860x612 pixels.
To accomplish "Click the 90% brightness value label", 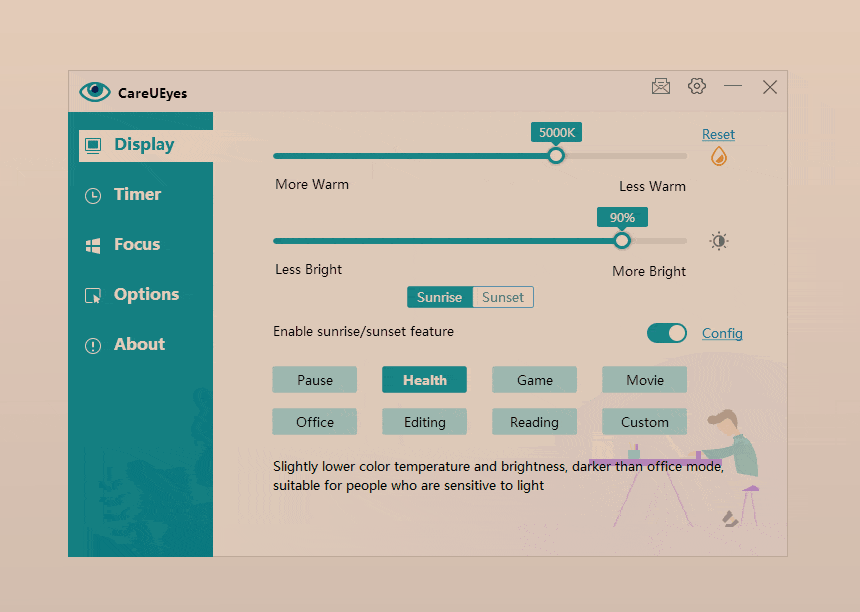I will (x=622, y=217).
